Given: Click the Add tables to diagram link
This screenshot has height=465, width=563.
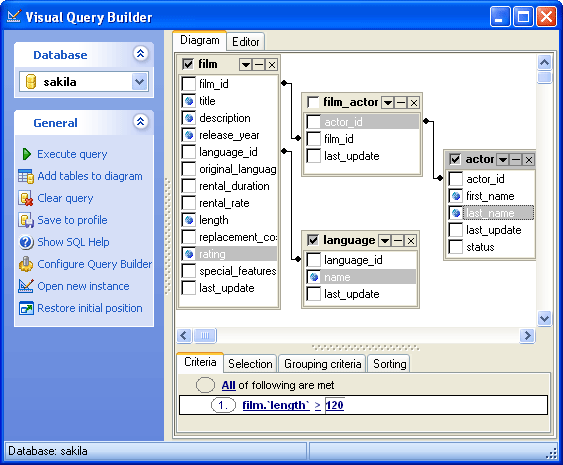Looking at the screenshot, I should click(90, 176).
